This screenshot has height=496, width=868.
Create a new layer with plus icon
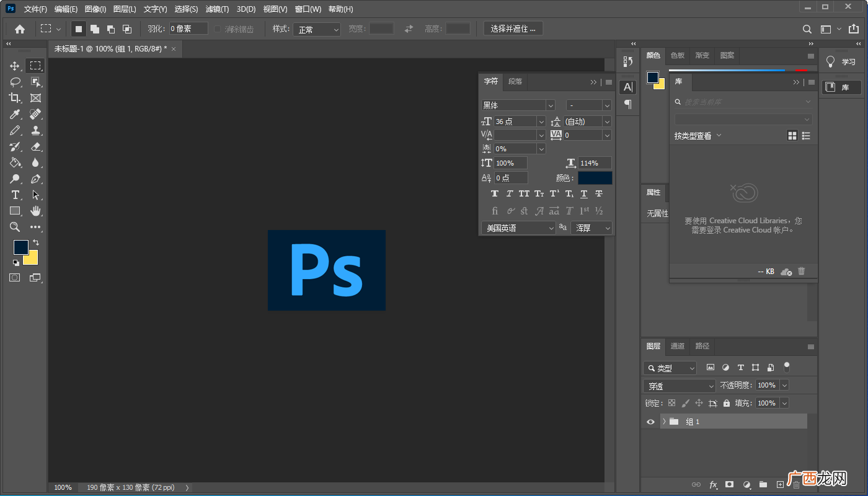(779, 484)
